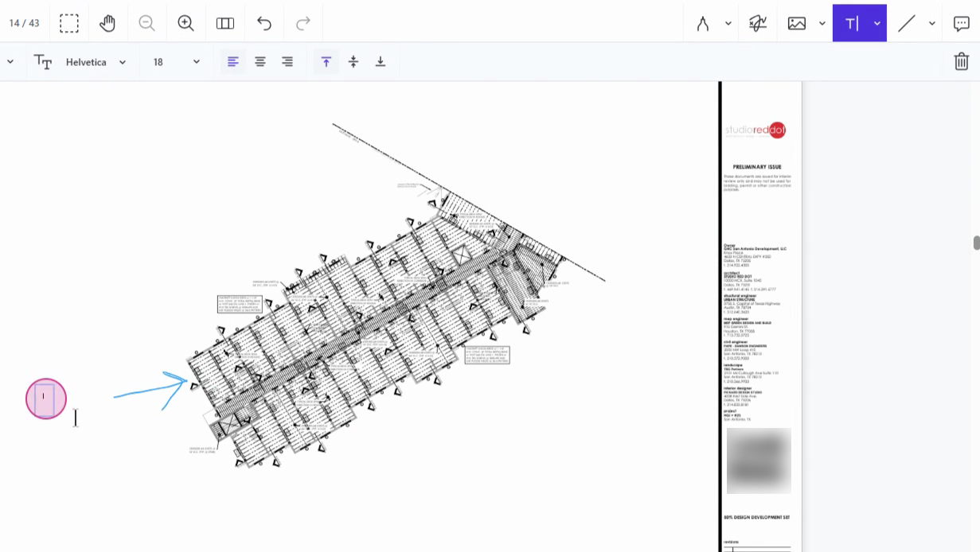This screenshot has height=552, width=980.
Task: Select the ink pen tool
Action: tap(702, 24)
